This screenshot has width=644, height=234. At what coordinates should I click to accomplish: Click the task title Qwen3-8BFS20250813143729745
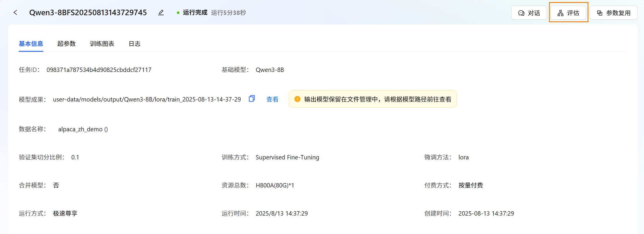[x=88, y=13]
